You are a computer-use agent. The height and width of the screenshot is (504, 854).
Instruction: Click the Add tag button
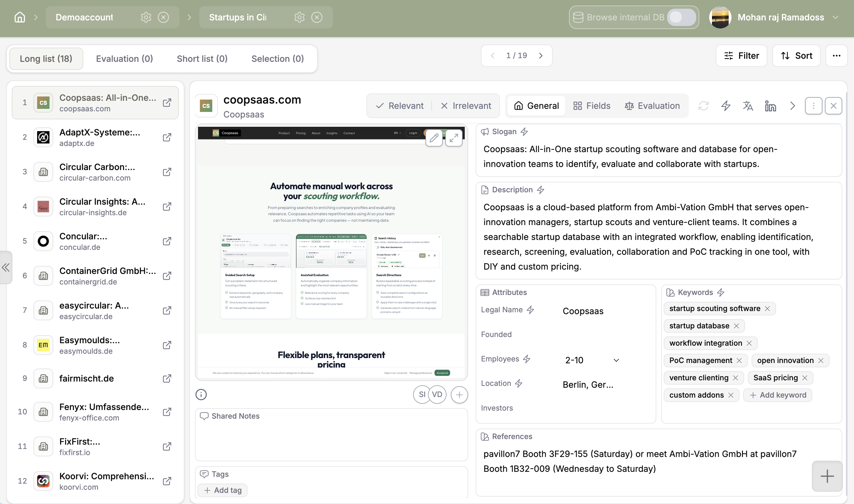pos(222,490)
